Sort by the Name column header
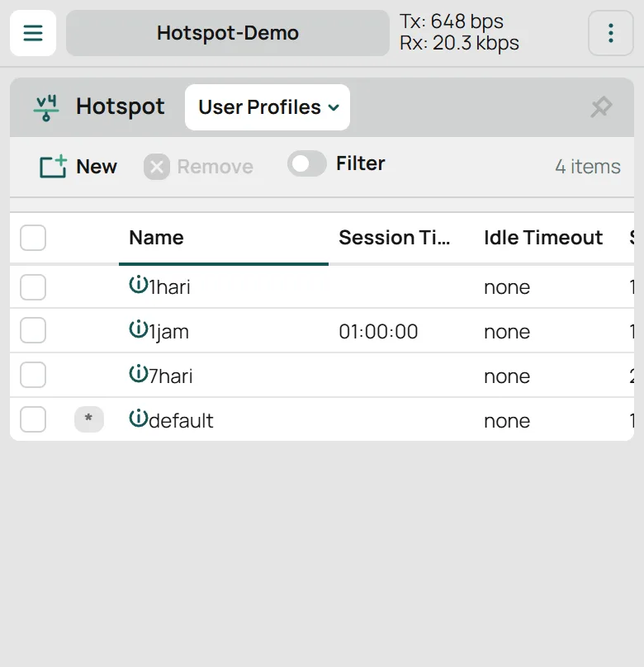Viewport: 644px width, 667px height. (157, 238)
